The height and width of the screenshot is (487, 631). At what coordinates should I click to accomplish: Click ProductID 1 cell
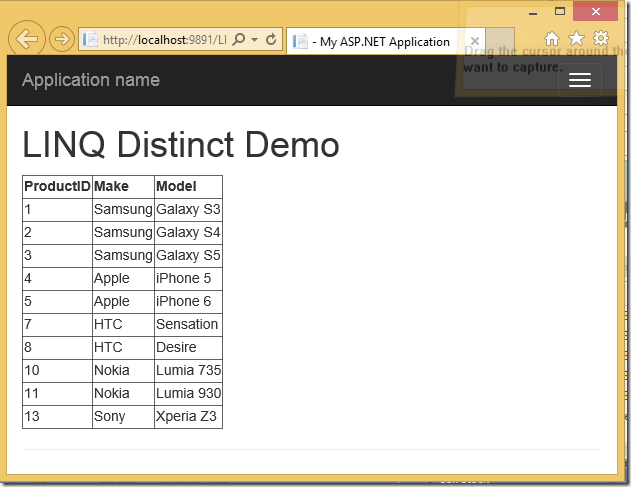[x=58, y=209]
